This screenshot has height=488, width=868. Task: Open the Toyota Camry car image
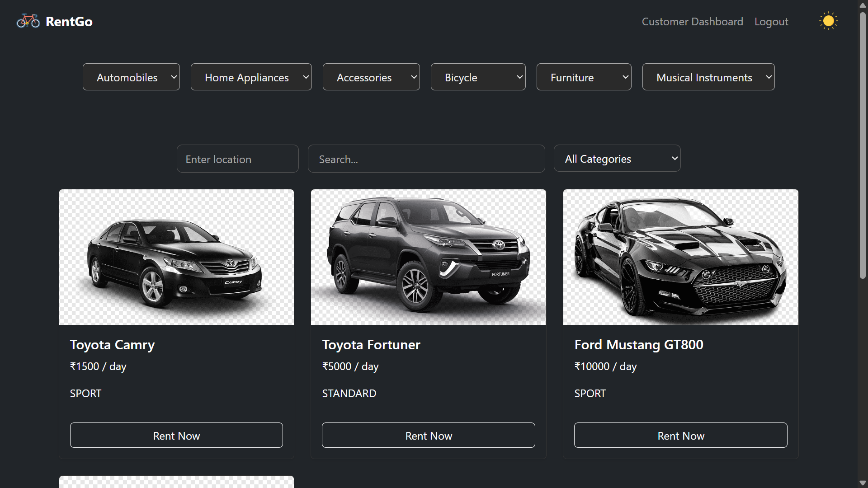click(176, 257)
